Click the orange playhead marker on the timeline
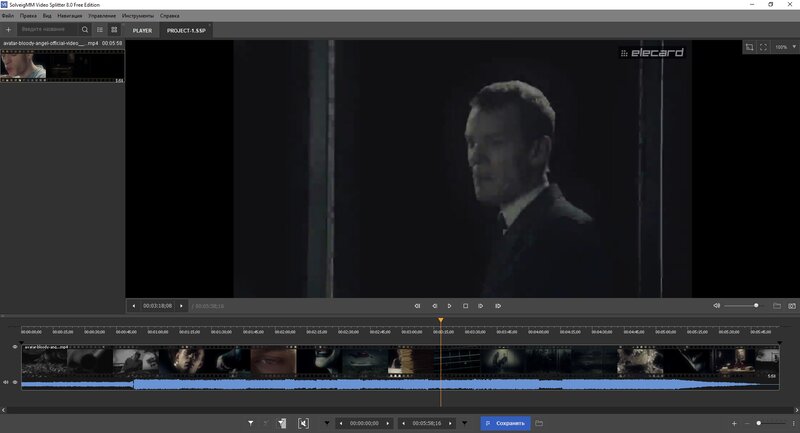The height and width of the screenshot is (433, 800). [441, 320]
